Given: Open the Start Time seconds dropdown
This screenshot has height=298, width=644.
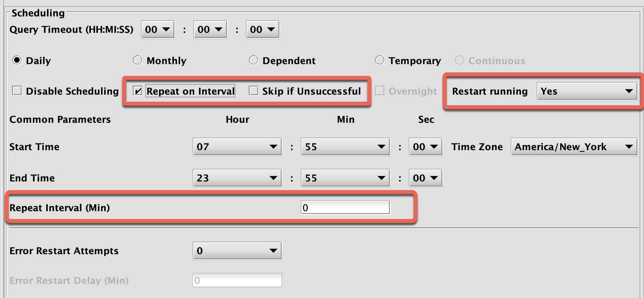Looking at the screenshot, I should click(425, 147).
